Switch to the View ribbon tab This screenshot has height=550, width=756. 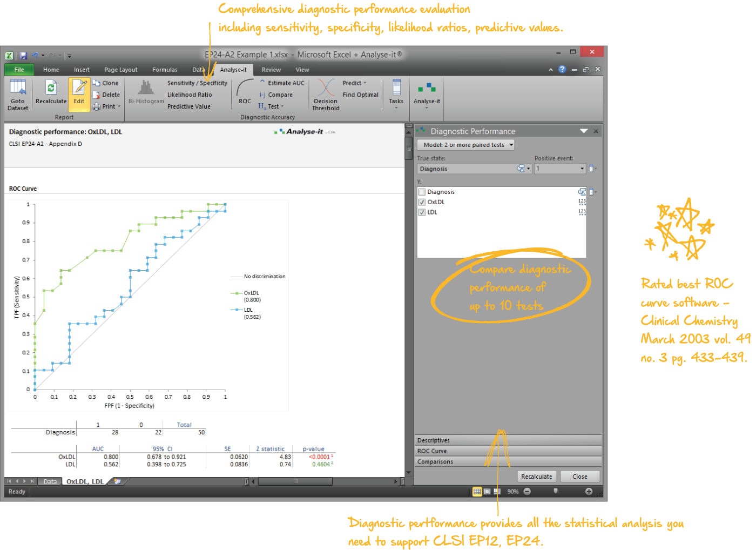[x=302, y=70]
